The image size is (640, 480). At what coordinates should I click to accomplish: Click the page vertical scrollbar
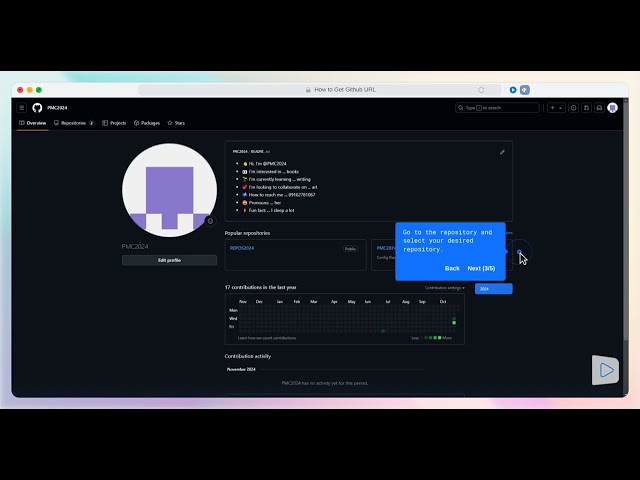point(625,220)
